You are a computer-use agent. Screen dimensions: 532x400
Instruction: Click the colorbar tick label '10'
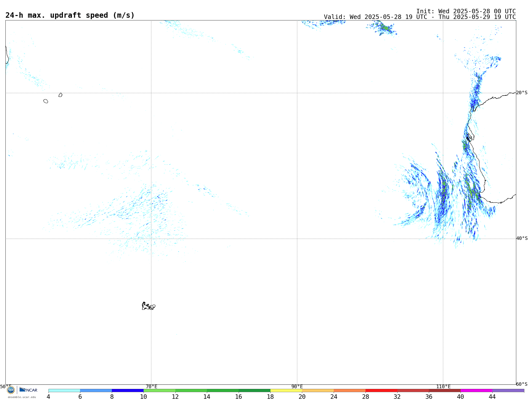tap(144, 397)
